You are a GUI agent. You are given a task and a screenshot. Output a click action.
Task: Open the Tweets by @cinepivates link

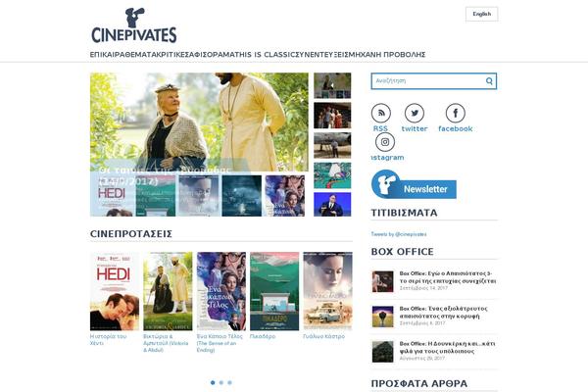tap(399, 234)
